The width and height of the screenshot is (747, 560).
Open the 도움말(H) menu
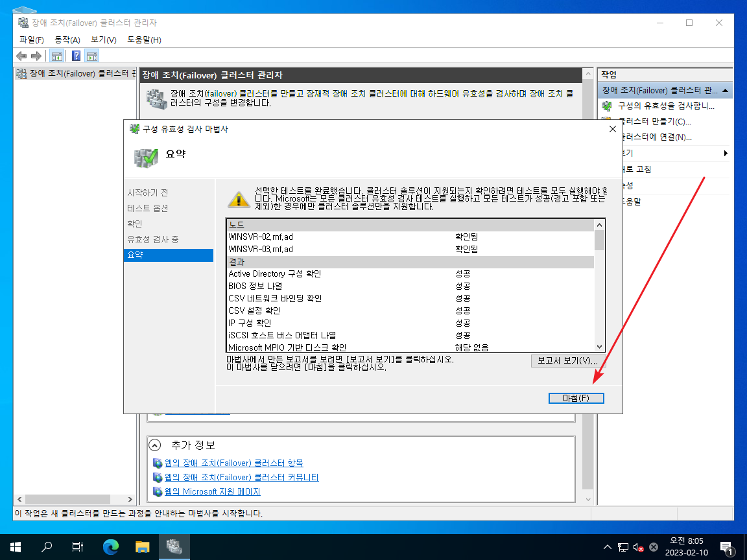144,40
